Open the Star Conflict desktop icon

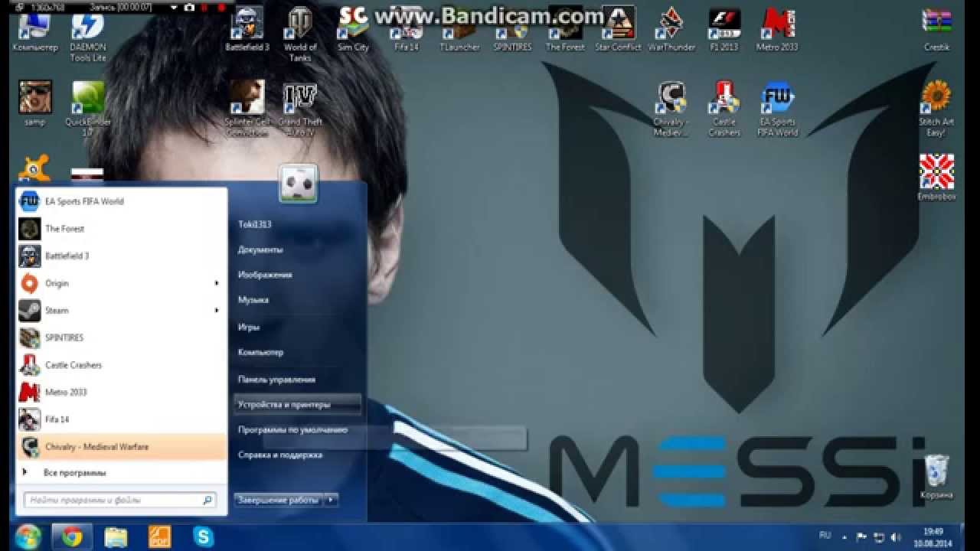[618, 29]
